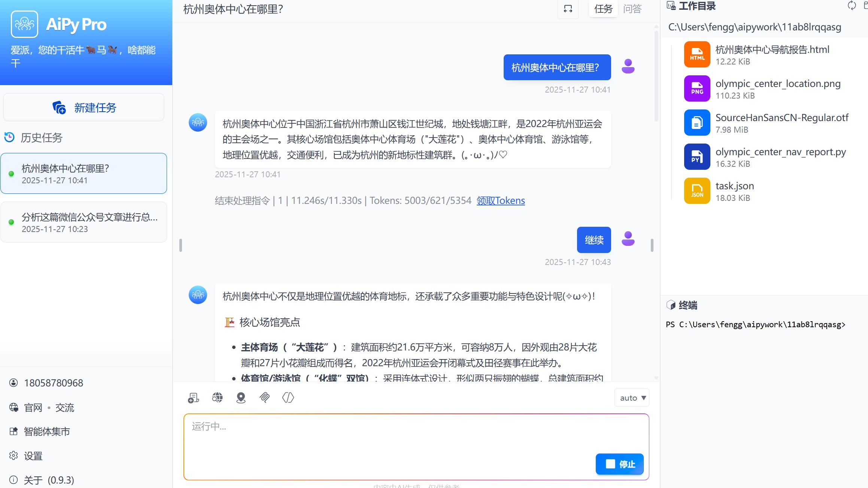Toggle the chat width expand control
868x488 pixels.
coord(568,9)
